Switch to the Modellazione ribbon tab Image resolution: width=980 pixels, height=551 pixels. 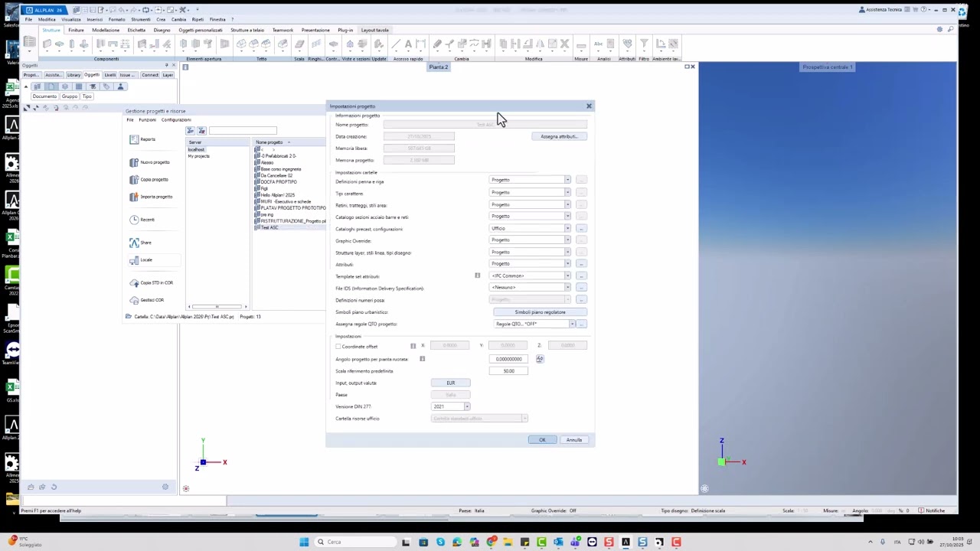point(106,30)
